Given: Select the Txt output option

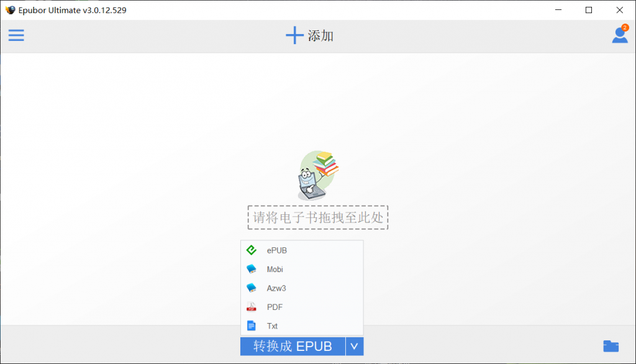Looking at the screenshot, I should pyautogui.click(x=273, y=325).
